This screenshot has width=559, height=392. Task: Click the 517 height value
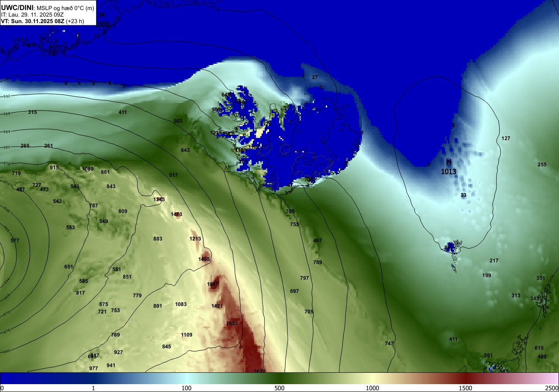[173, 175]
